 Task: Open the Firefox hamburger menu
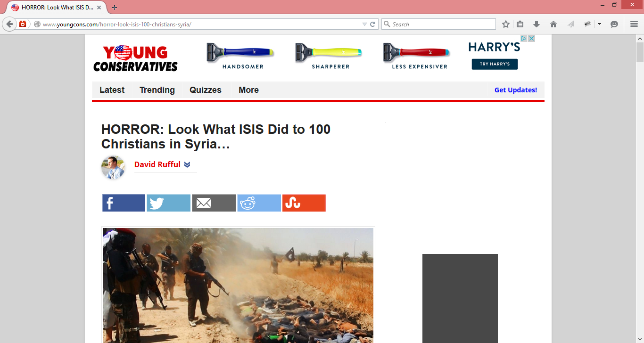(634, 24)
